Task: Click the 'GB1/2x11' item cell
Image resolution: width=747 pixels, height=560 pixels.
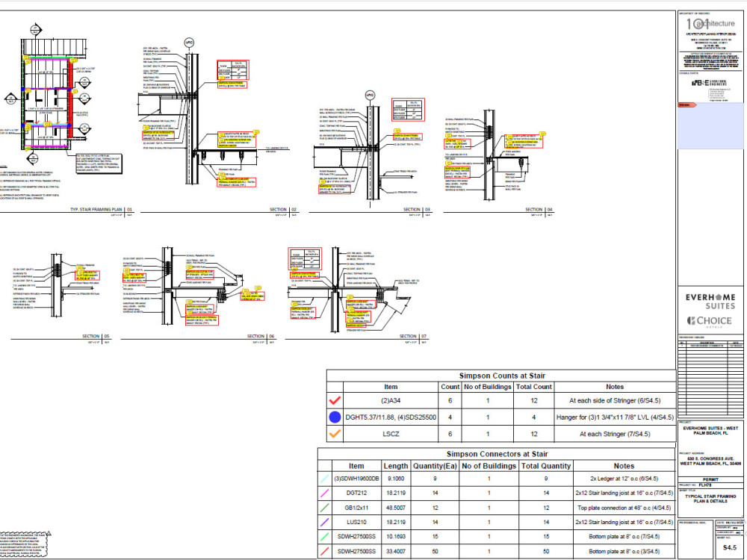Action: [x=356, y=508]
